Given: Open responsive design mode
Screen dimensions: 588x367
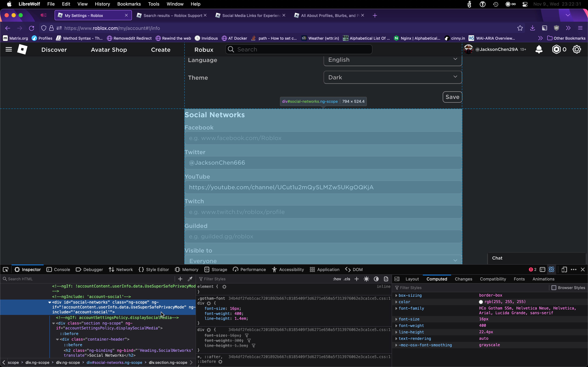Looking at the screenshot, I should (564, 269).
